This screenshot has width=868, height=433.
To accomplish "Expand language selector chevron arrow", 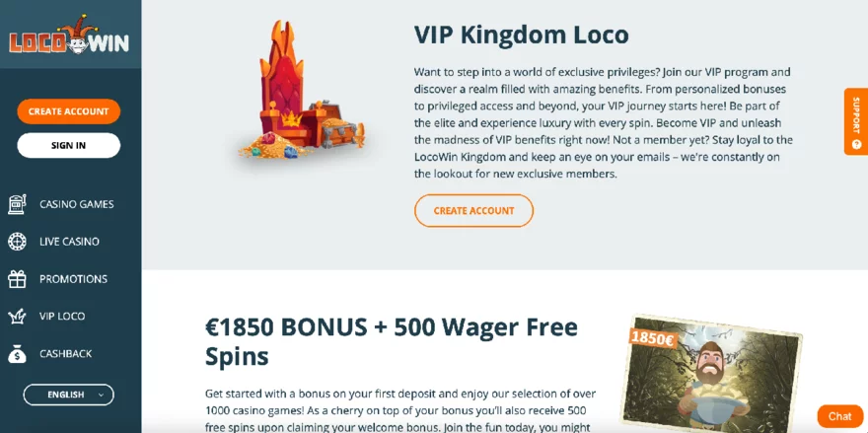I will (x=101, y=395).
